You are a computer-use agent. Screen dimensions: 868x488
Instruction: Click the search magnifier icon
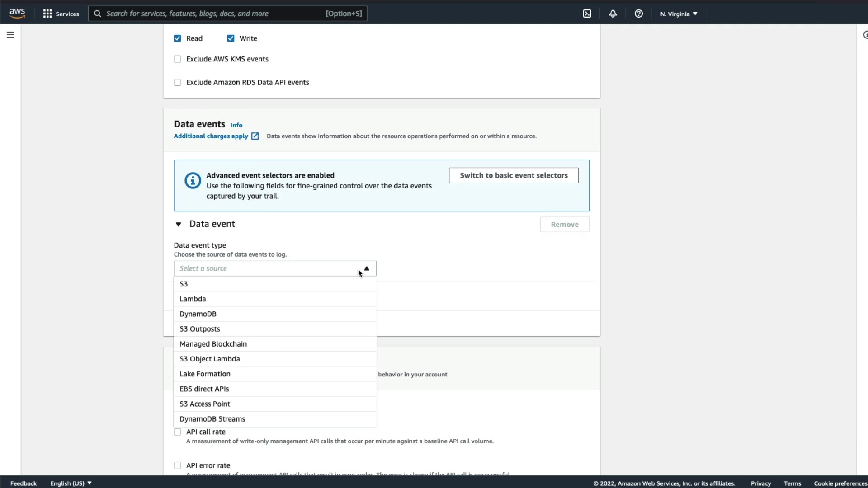click(x=97, y=14)
